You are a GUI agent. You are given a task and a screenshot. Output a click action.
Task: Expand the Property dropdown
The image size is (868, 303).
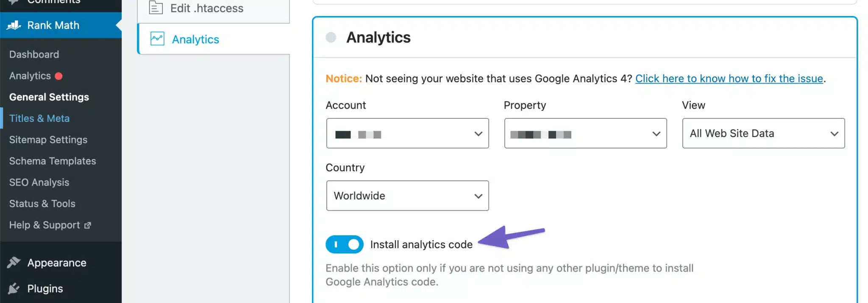tap(585, 133)
